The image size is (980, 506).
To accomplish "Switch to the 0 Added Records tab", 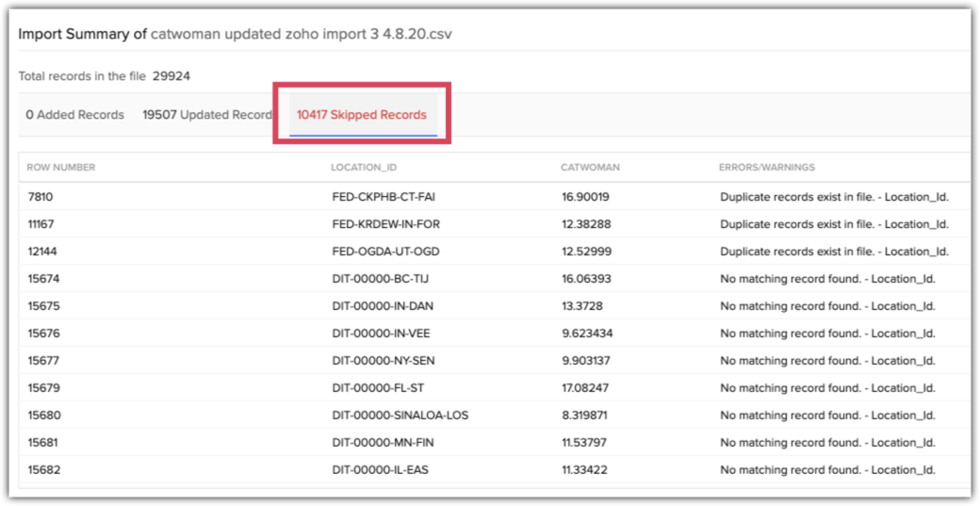I will (74, 115).
